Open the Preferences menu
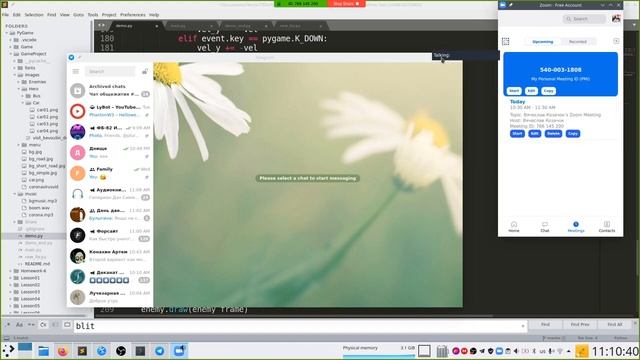Image resolution: width=640 pixels, height=360 pixels. (133, 15)
